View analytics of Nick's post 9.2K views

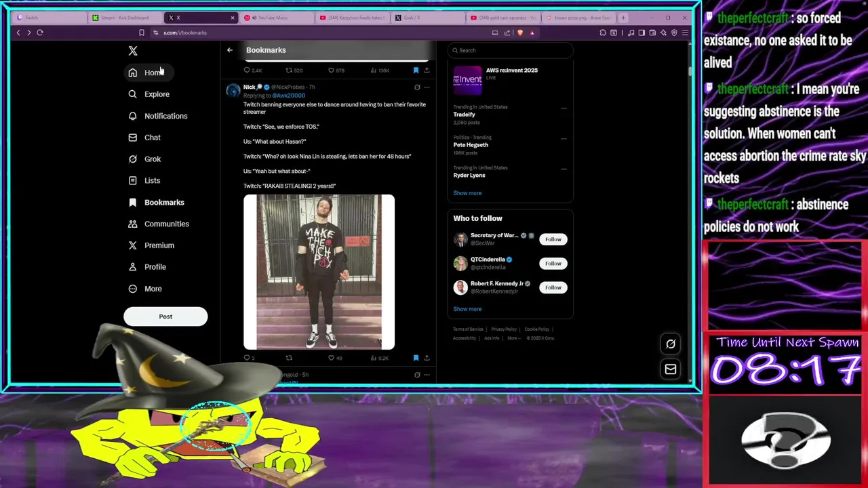click(378, 358)
